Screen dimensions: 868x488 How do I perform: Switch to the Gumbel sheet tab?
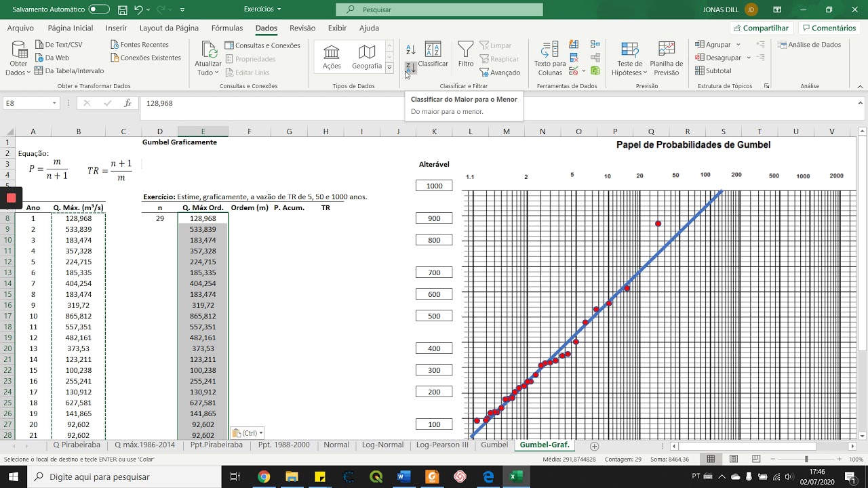click(x=494, y=445)
